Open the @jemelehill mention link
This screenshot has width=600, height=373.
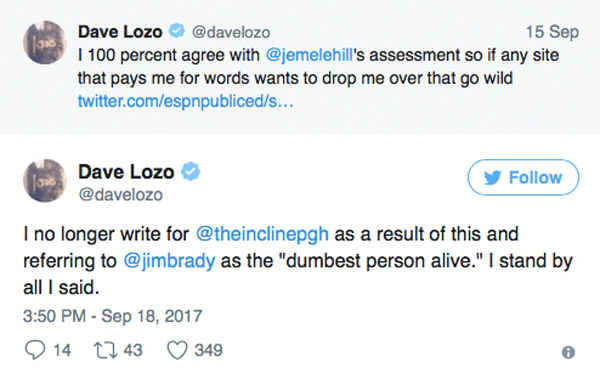coord(309,55)
